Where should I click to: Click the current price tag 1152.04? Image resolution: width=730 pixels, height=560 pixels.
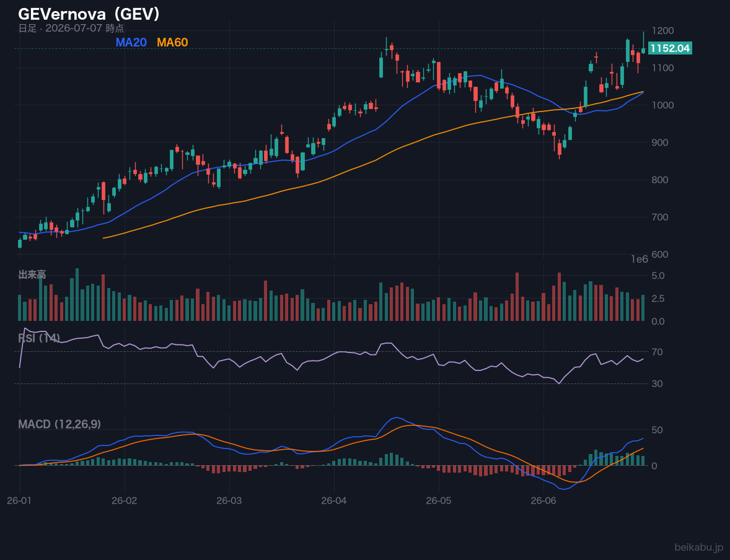tap(670, 48)
